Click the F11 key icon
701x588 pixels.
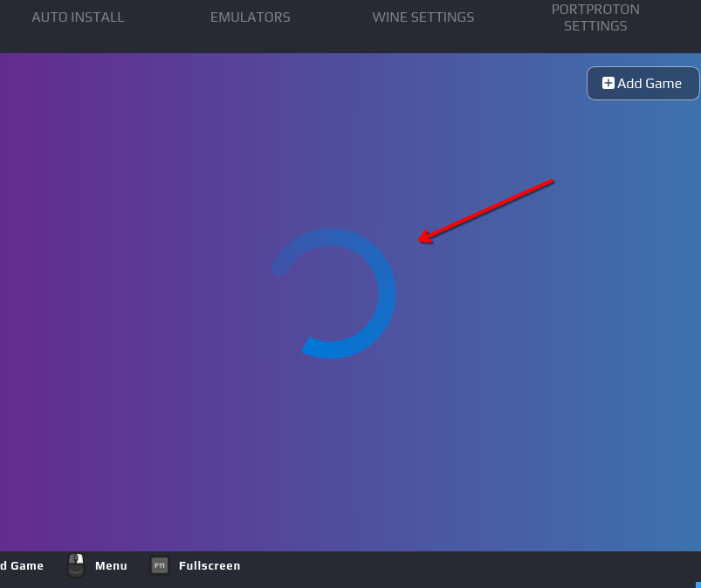(x=160, y=565)
